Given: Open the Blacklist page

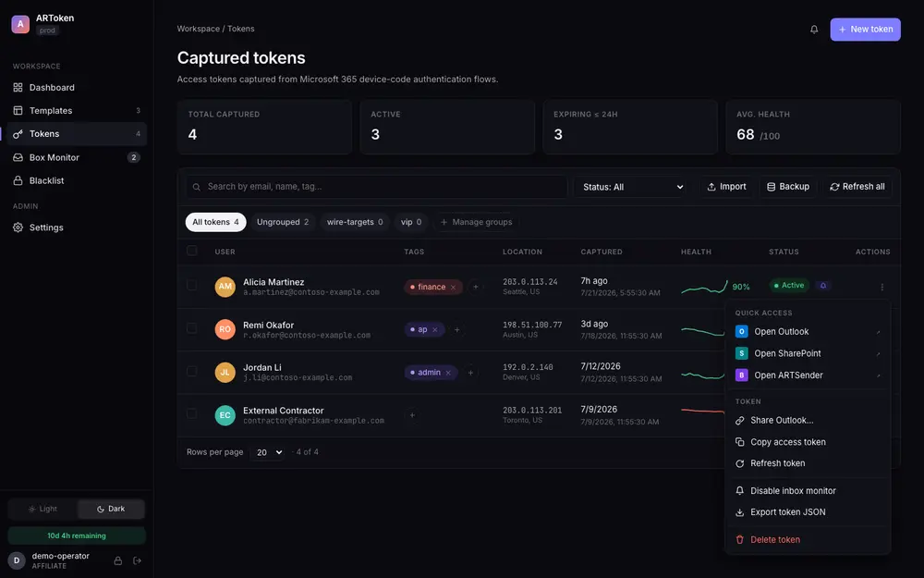Looking at the screenshot, I should click(x=77, y=180).
